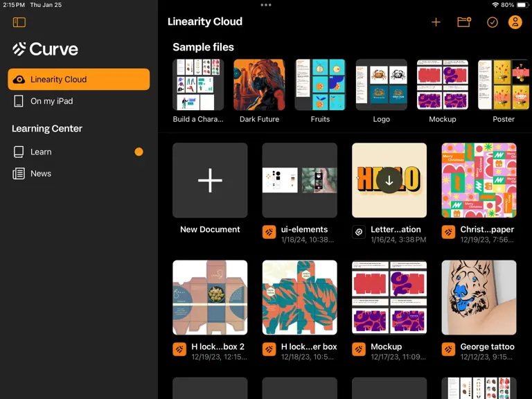Screen dimensions: 532x399
Task: Click the Linearity Cloud page title
Action: [x=205, y=21]
